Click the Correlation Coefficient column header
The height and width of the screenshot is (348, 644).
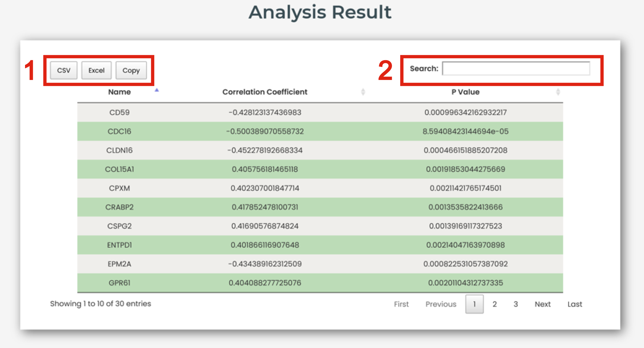tap(265, 92)
